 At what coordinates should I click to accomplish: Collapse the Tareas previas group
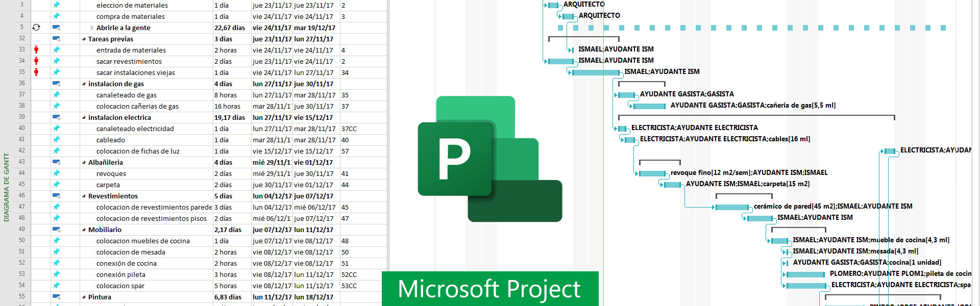[84, 39]
